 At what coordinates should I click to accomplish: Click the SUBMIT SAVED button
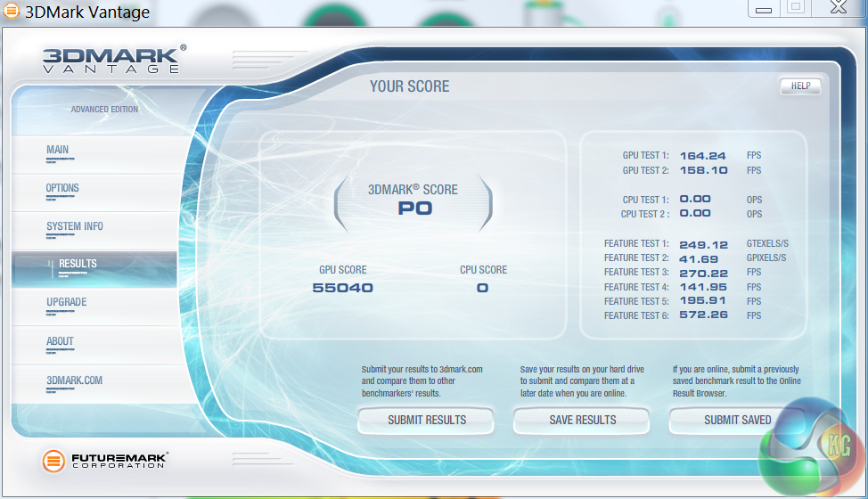(x=737, y=421)
